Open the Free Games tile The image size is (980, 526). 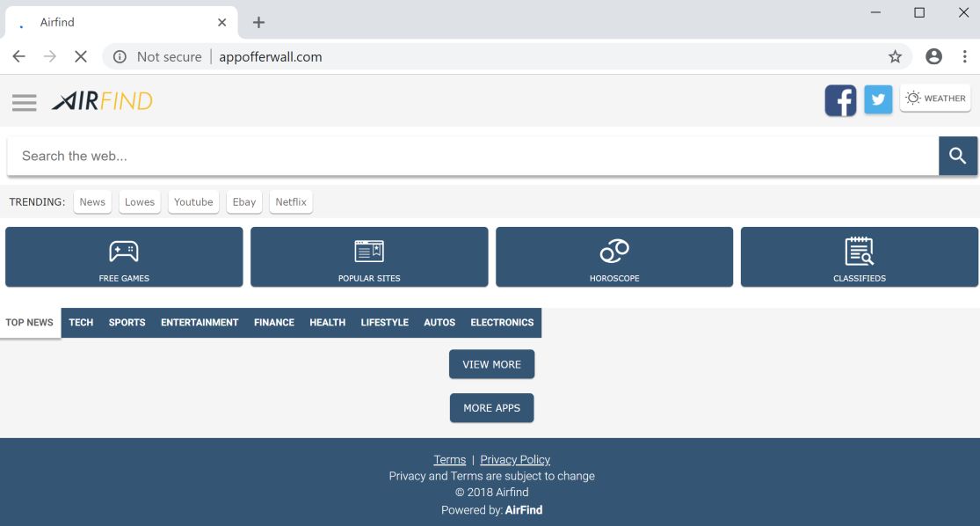[124, 257]
